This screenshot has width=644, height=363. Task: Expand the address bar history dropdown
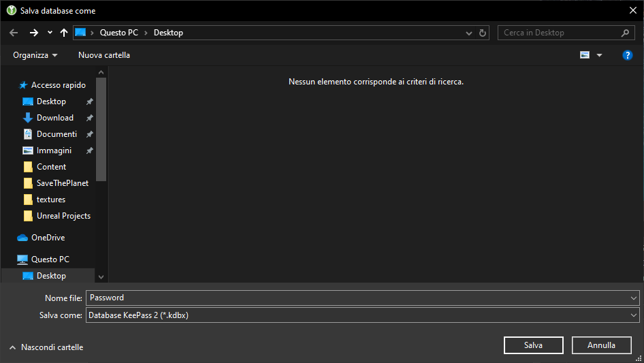pos(469,33)
